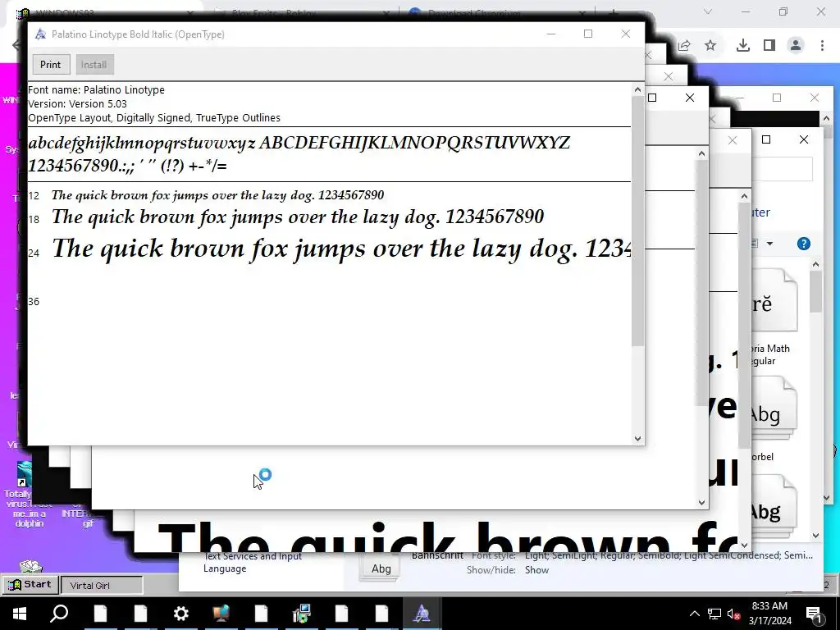The image size is (840, 630).
Task: Click the greyed-out Install button
Action: coord(94,64)
